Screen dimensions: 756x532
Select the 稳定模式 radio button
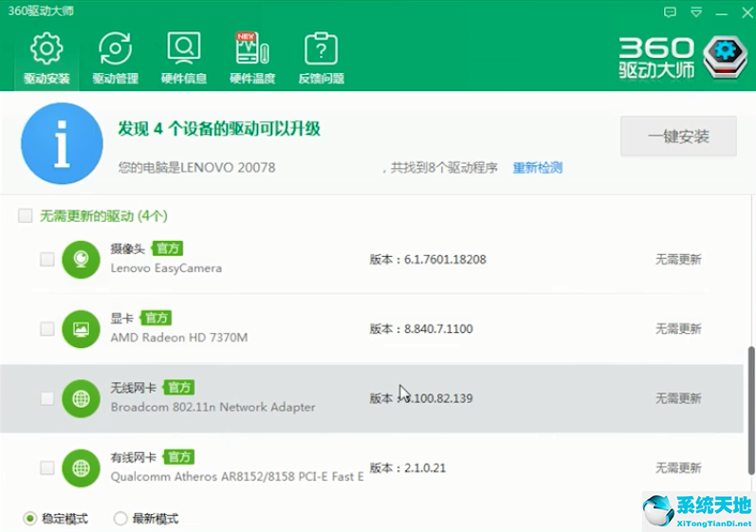30,519
